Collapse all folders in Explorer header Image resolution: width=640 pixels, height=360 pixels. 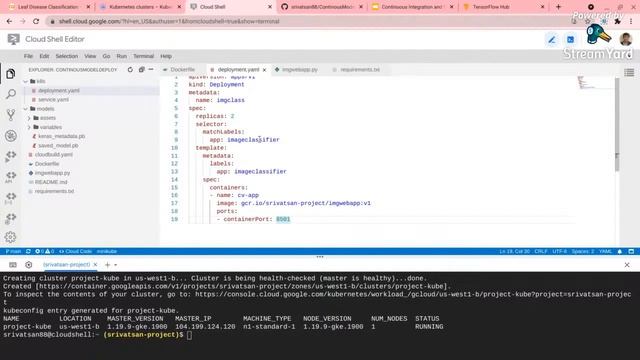[142, 70]
